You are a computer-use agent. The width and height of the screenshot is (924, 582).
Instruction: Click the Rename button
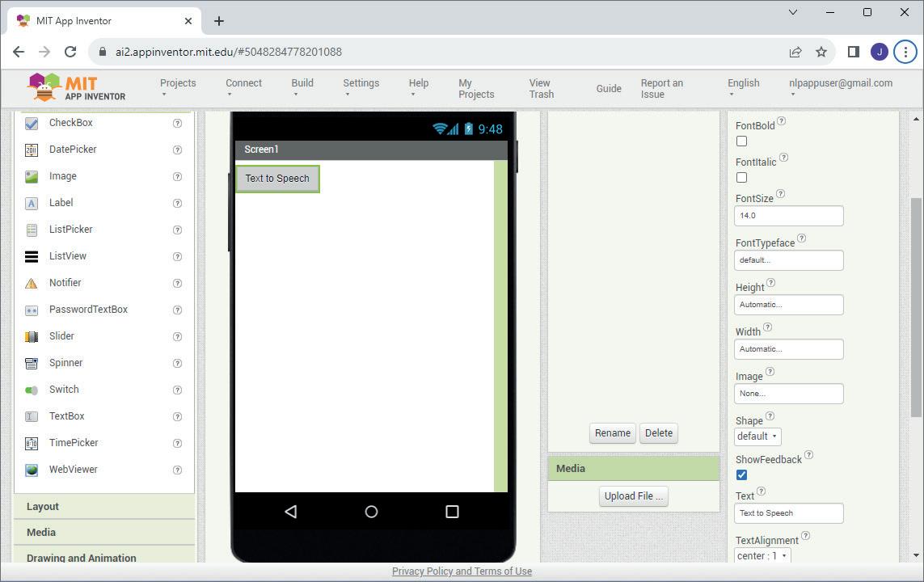pyautogui.click(x=612, y=433)
